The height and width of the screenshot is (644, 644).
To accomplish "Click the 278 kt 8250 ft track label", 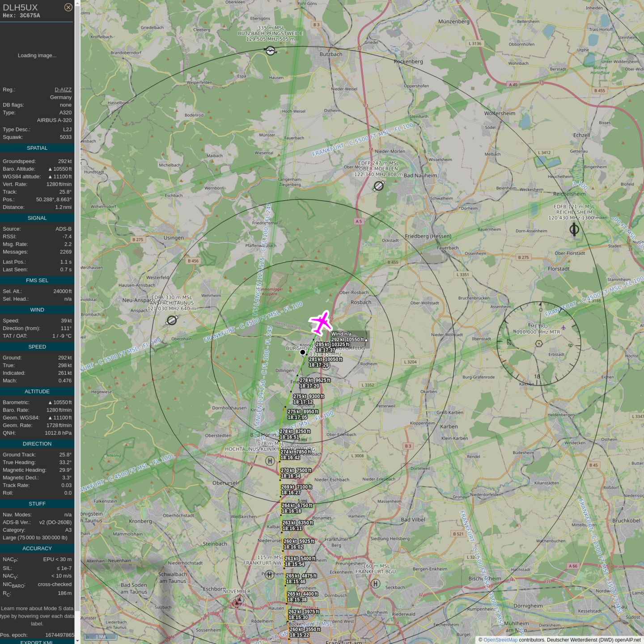I will pyautogui.click(x=295, y=432).
